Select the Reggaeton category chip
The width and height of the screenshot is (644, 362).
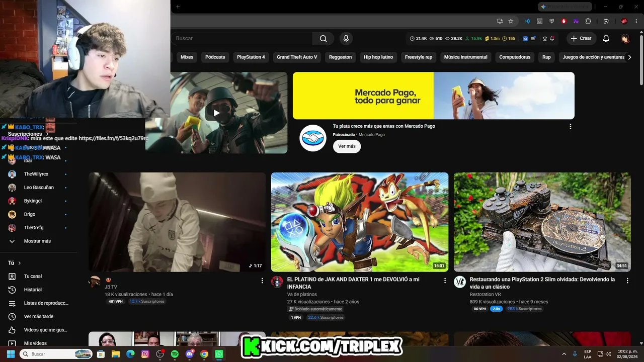click(x=341, y=57)
